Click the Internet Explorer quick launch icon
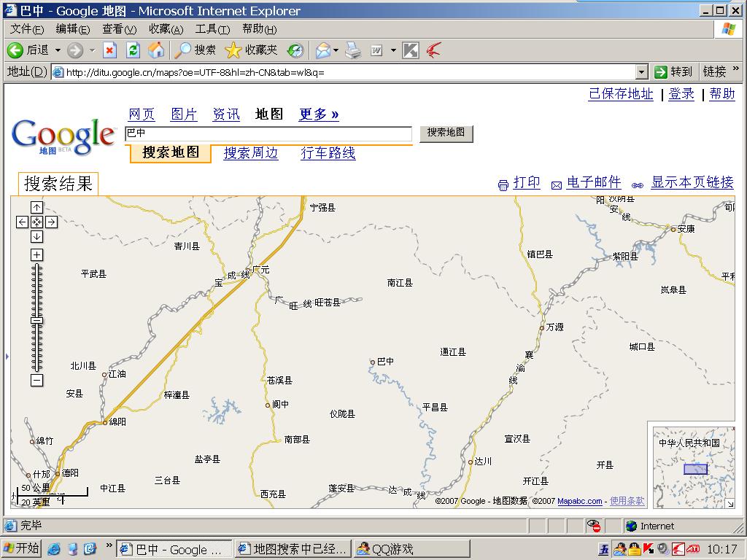 [54, 549]
